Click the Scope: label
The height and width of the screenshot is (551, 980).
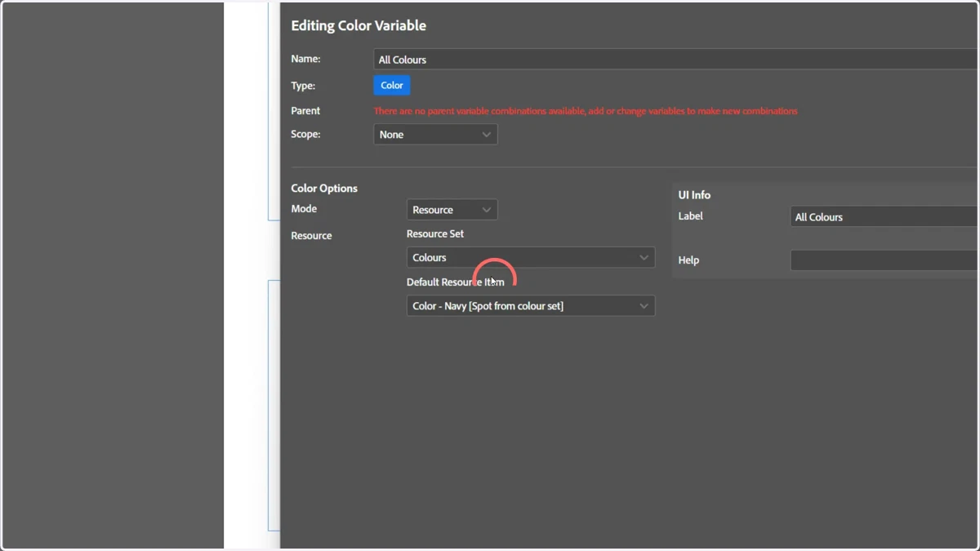(x=305, y=135)
